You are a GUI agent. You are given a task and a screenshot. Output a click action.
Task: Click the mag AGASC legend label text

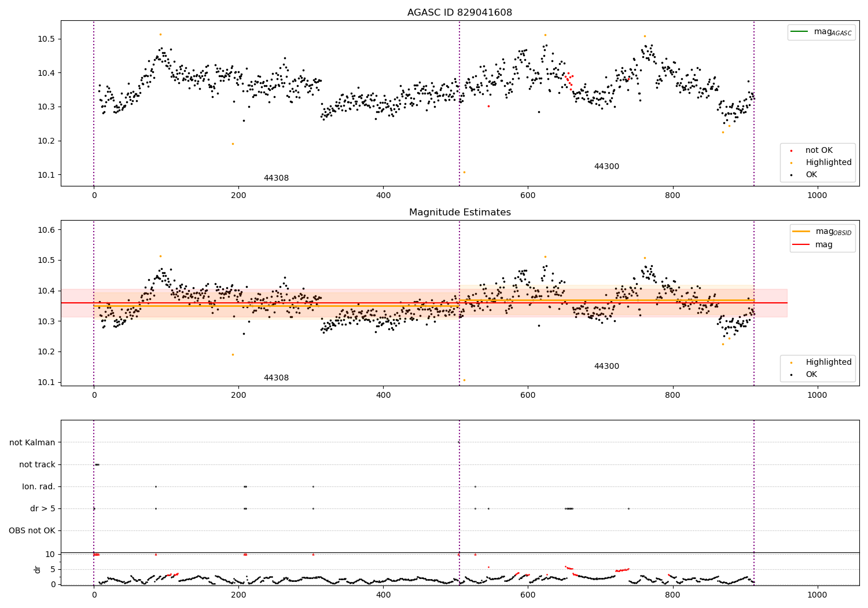[x=833, y=32]
